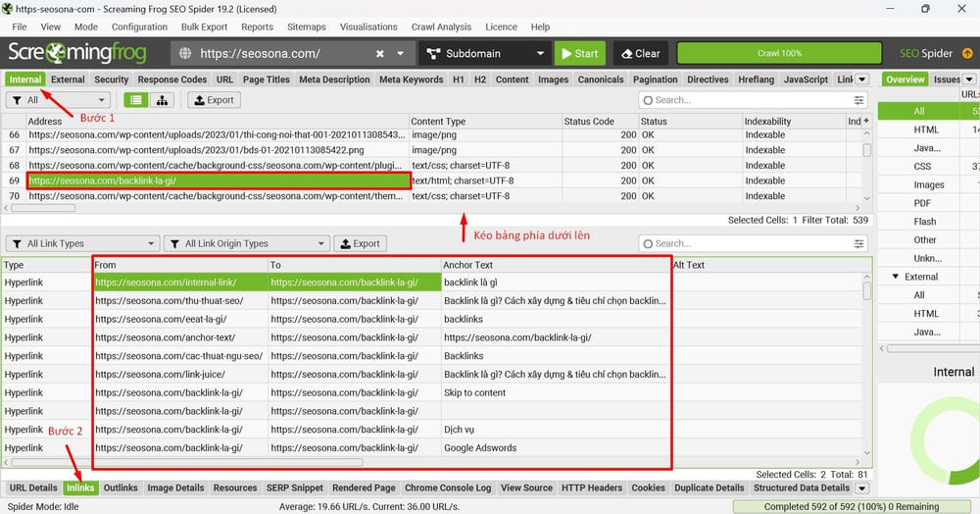Select the HTML item under Internal
Screen dimensions: 980x514
[x=926, y=129]
